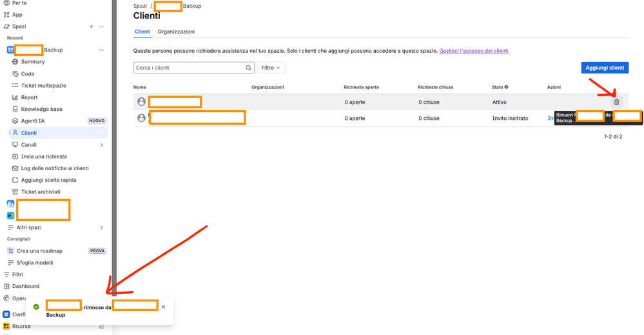This screenshot has width=644, height=335.
Task: Click the Spazi breadcrumb link
Action: (x=140, y=6)
